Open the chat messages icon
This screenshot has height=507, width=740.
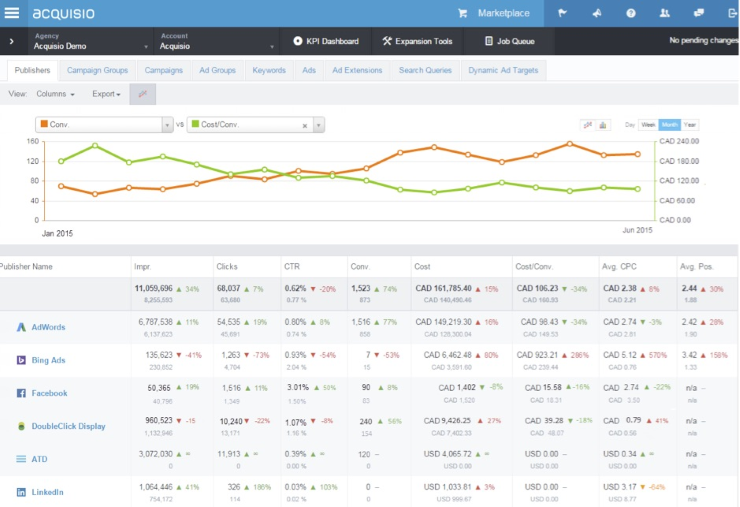(x=698, y=13)
